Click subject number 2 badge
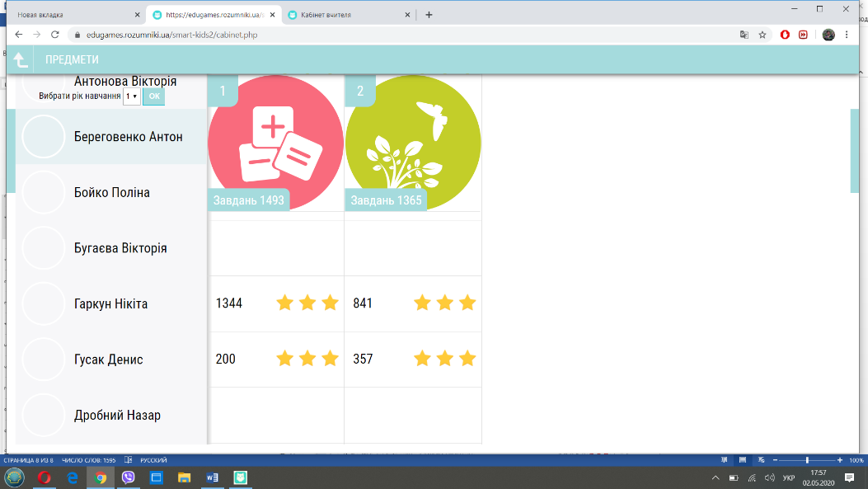The width and height of the screenshot is (868, 489). pos(360,91)
